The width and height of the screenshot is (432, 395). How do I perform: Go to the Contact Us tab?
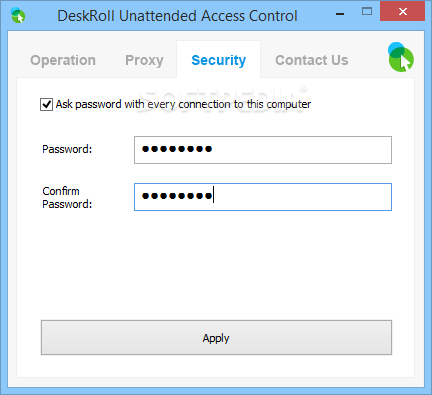312,60
